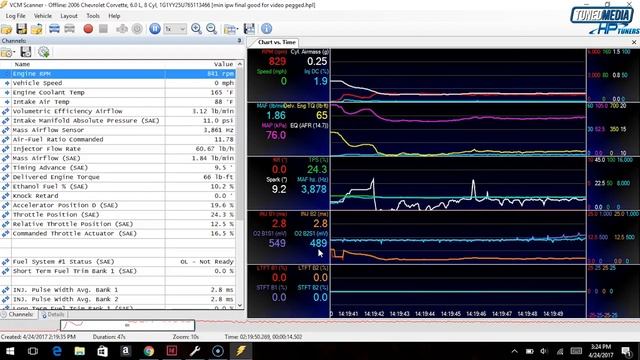Select the Ethanol Fuel % (SAE) row
The image size is (640, 360).
click(x=118, y=187)
